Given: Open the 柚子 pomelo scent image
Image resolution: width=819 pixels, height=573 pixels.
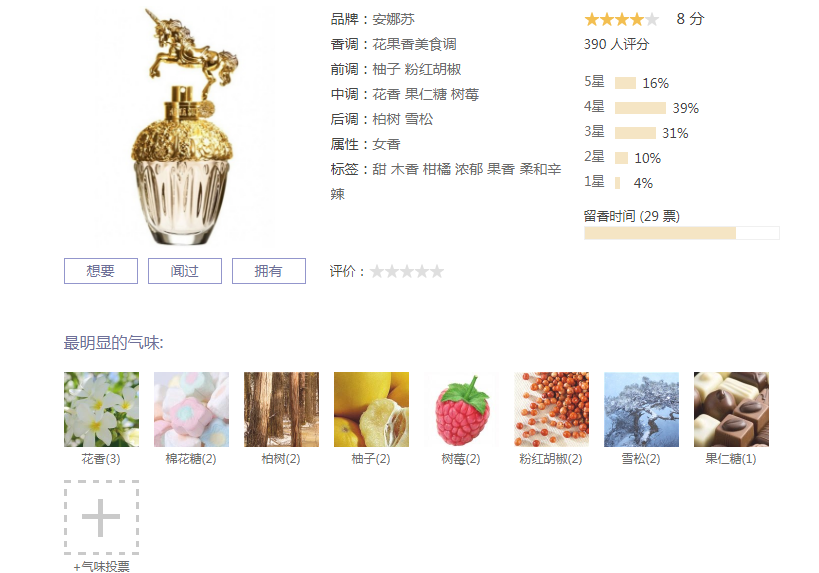Looking at the screenshot, I should [371, 410].
